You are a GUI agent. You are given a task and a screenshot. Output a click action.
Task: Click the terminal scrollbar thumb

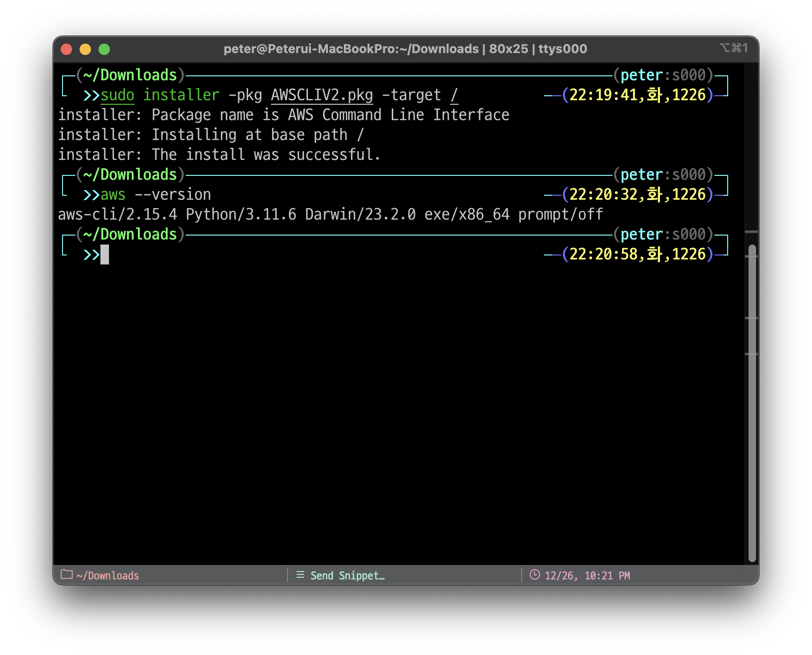pyautogui.click(x=752, y=403)
